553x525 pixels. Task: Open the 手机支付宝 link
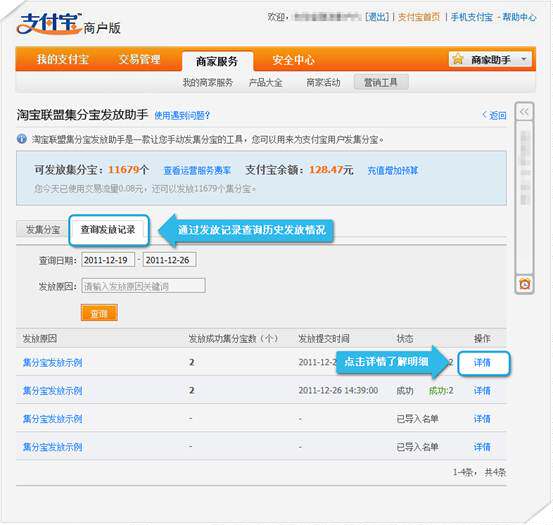point(472,17)
